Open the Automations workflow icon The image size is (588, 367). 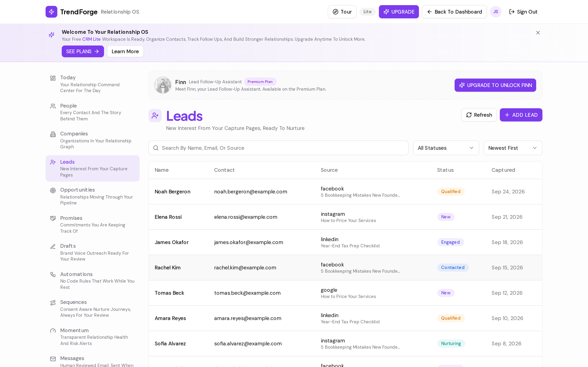pos(53,275)
